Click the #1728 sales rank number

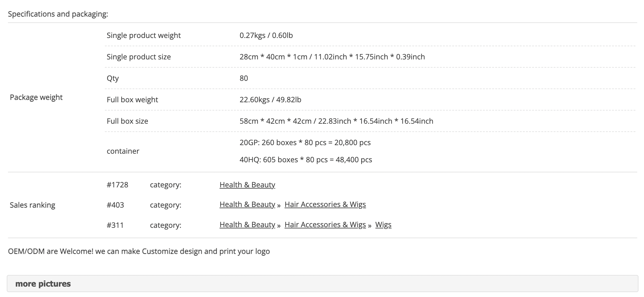click(117, 185)
